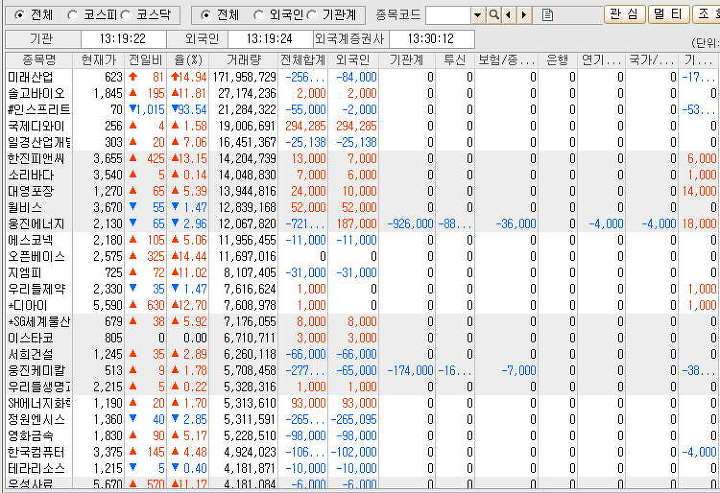The width and height of the screenshot is (720, 493).
Task: Sort by 전체합계 column header
Action: pos(303,60)
